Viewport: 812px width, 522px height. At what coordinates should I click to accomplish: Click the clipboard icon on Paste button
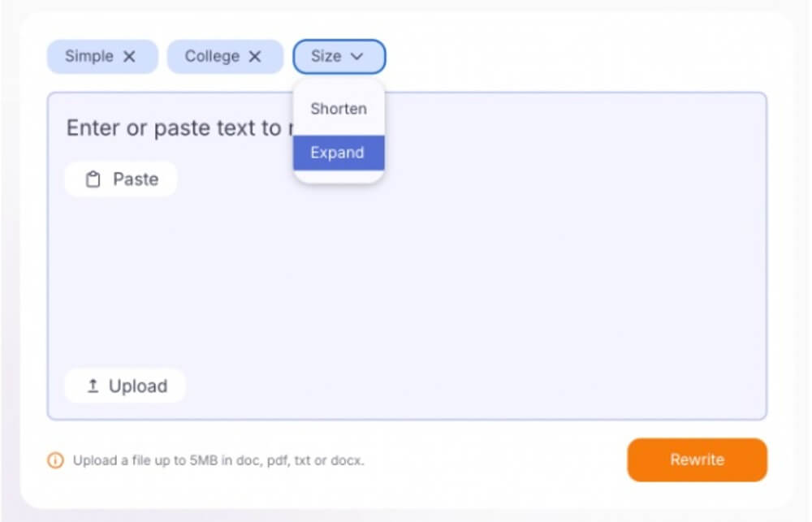tap(93, 179)
